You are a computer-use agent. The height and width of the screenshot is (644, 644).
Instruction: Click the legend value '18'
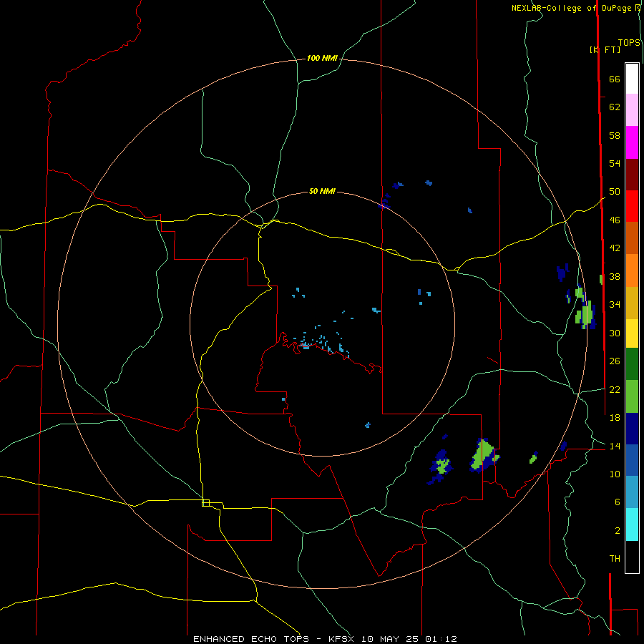click(x=615, y=418)
